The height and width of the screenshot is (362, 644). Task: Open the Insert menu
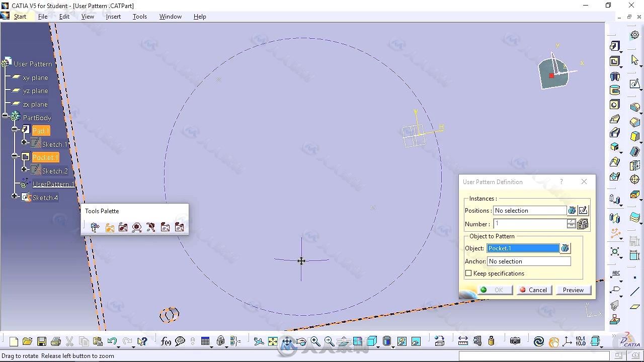(x=113, y=17)
